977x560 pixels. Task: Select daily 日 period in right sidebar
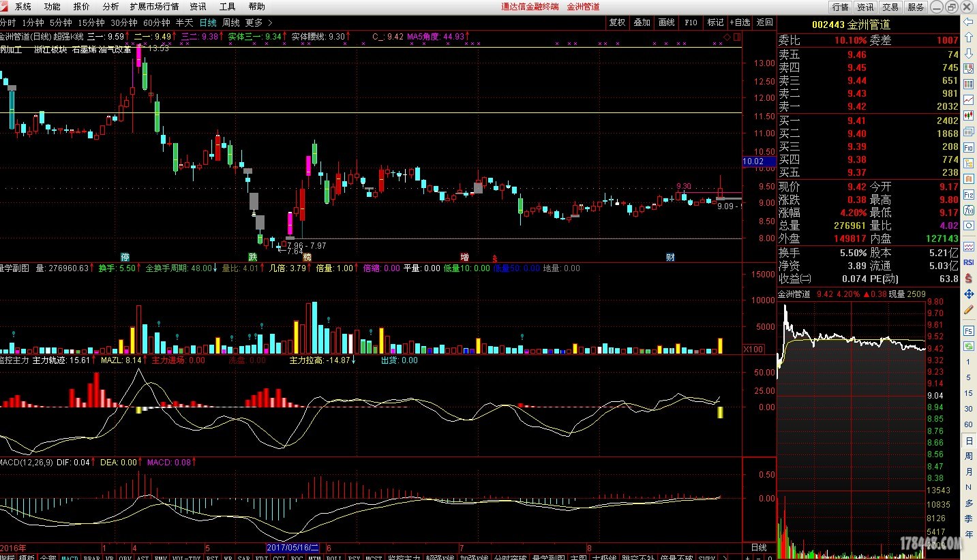pyautogui.click(x=968, y=441)
